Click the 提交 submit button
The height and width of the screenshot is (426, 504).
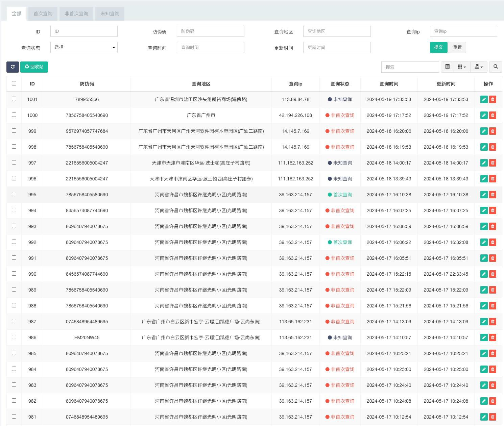click(438, 47)
